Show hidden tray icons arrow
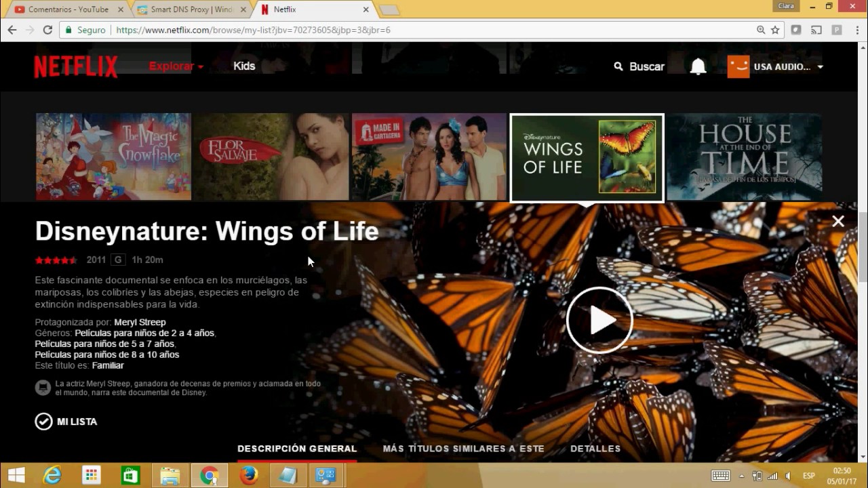Screen dimensions: 868x488 click(x=742, y=476)
